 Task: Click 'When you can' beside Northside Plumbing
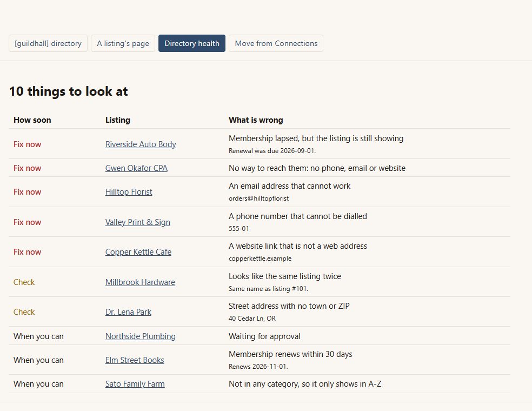click(38, 336)
